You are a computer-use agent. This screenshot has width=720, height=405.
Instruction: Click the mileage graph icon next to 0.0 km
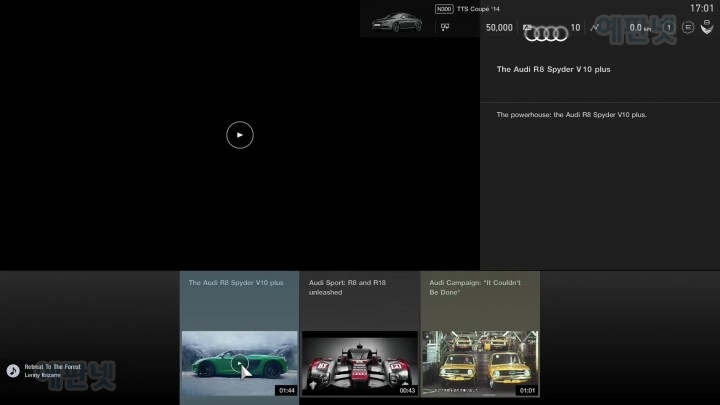[x=595, y=28]
